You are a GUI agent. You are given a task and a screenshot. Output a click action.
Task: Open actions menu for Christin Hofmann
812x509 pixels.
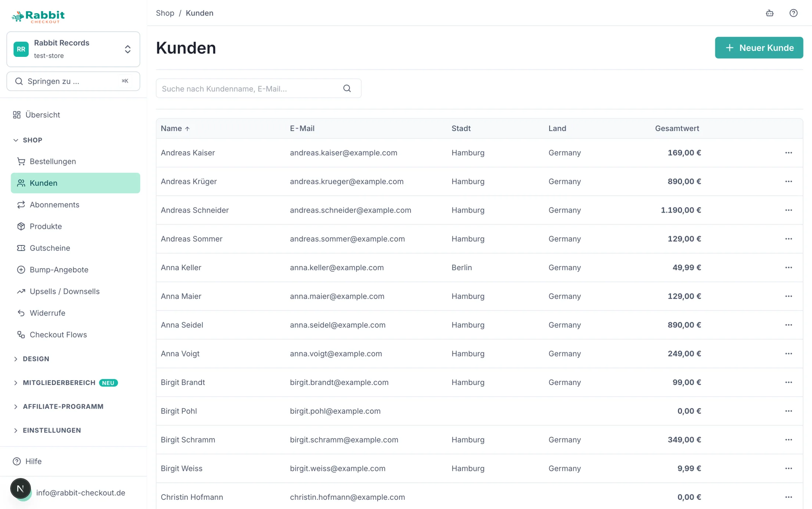(788, 497)
